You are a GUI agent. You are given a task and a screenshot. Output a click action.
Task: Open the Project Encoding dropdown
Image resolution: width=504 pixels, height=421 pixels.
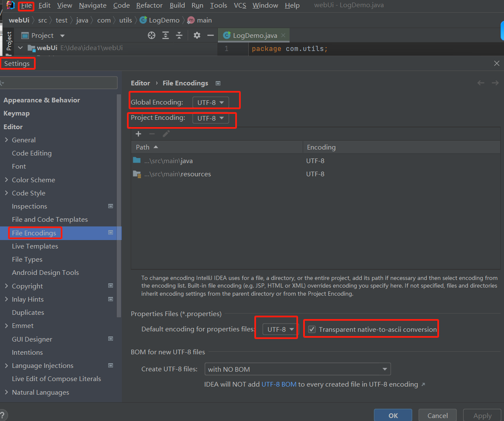(x=211, y=118)
